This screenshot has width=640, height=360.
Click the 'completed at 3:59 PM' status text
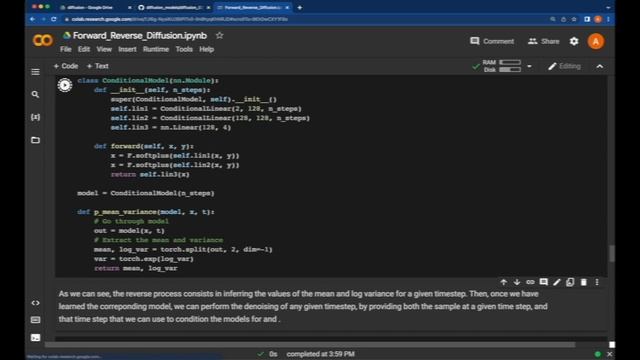pyautogui.click(x=320, y=354)
